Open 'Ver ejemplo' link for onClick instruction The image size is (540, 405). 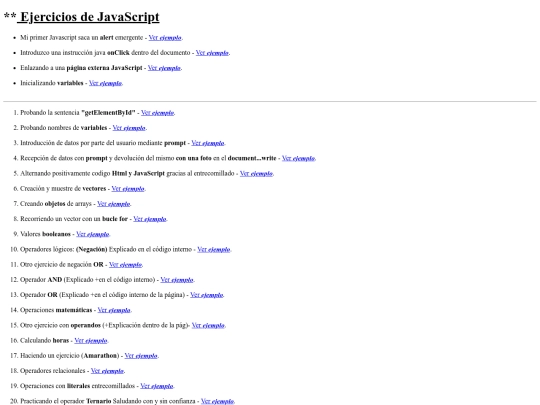click(212, 53)
